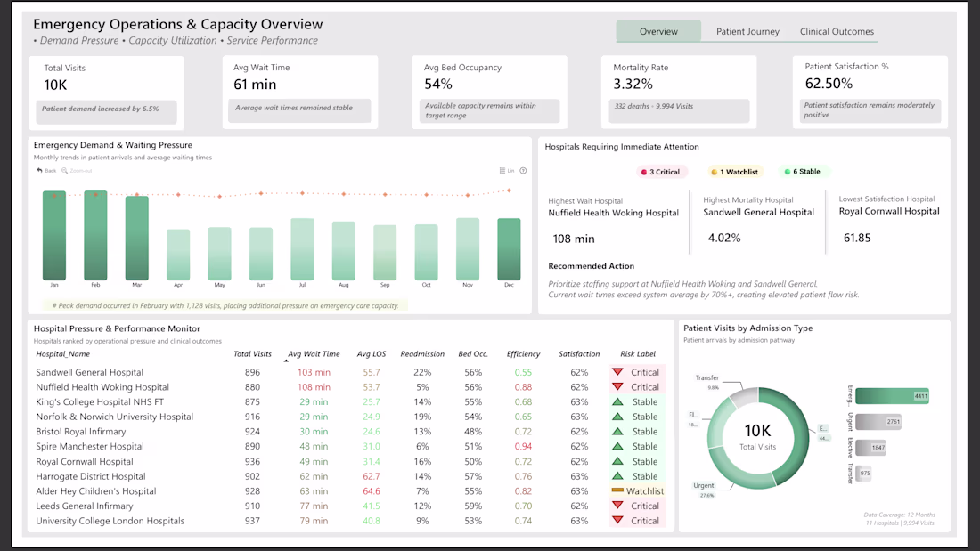Select the Emergency bar labeled 4411
This screenshot has height=551, width=980.
[x=893, y=396]
